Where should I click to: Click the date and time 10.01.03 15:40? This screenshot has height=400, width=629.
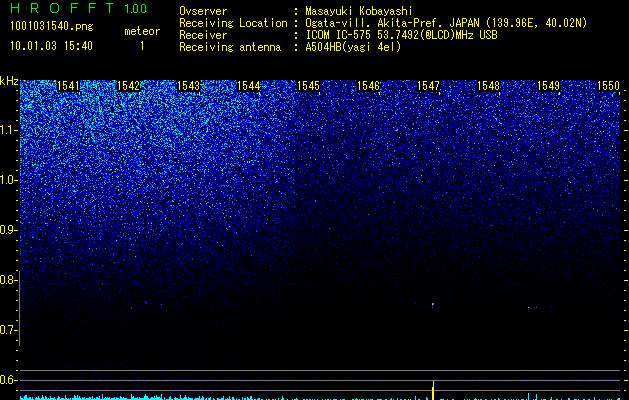51,46
